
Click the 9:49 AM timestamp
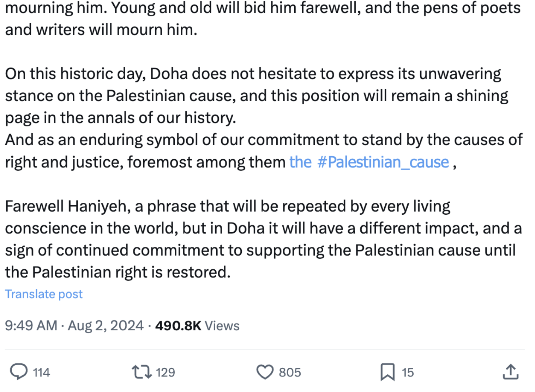(31, 325)
